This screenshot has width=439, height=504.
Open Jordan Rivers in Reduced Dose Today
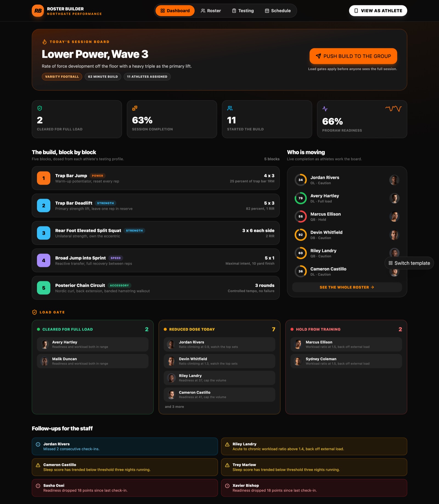[x=219, y=344]
